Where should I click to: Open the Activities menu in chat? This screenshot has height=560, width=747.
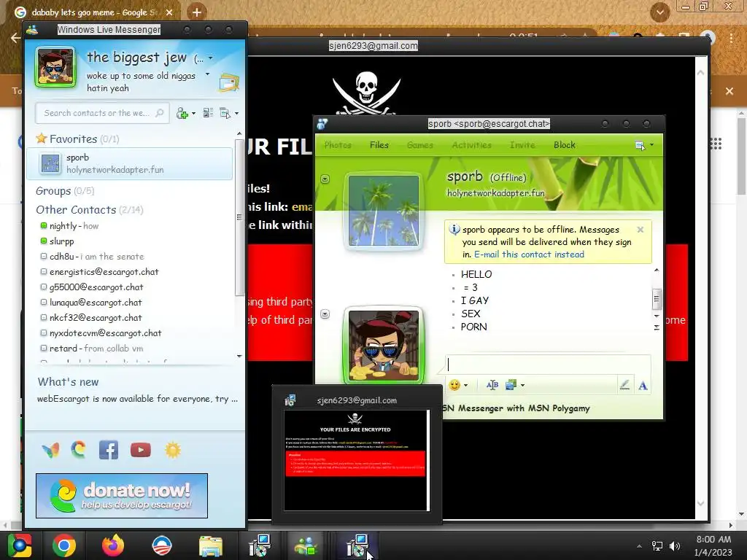pos(472,145)
